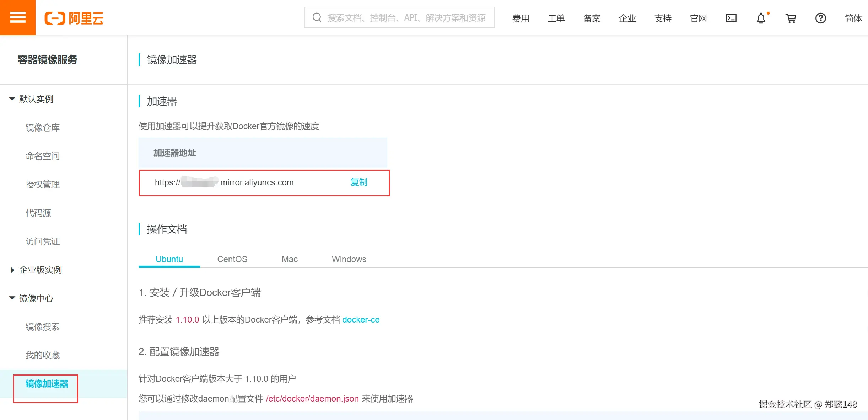The width and height of the screenshot is (868, 420).
Task: Click the 1.10.0 version text in step 1
Action: click(x=188, y=320)
